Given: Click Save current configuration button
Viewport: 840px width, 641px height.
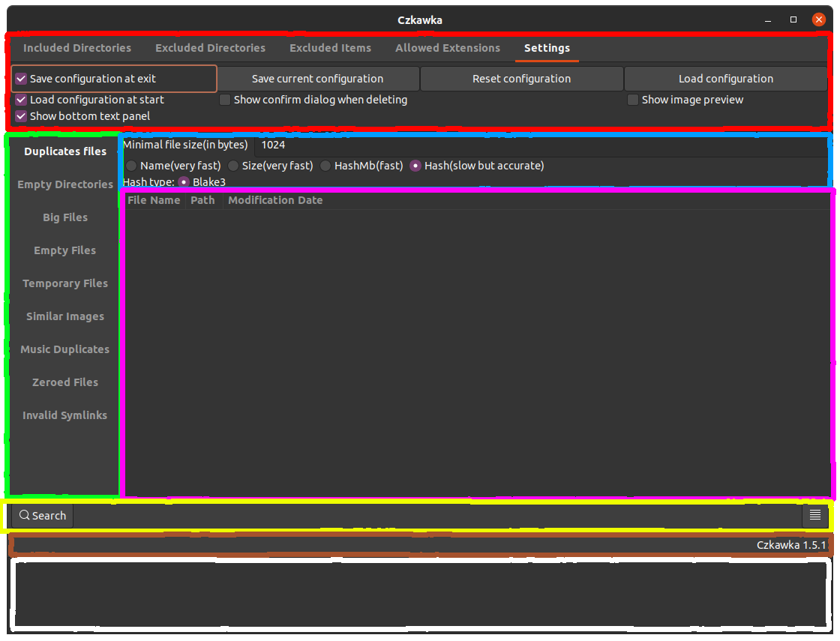Looking at the screenshot, I should [x=318, y=79].
